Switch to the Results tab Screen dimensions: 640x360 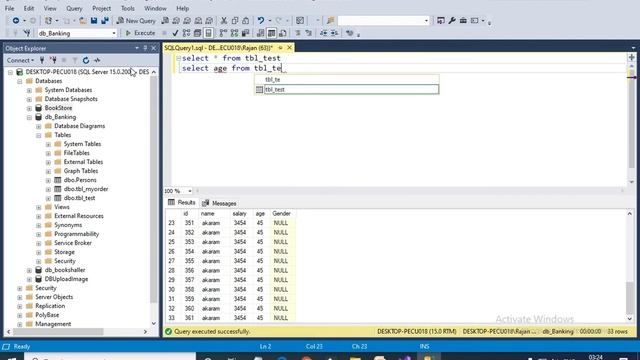[x=182, y=203]
